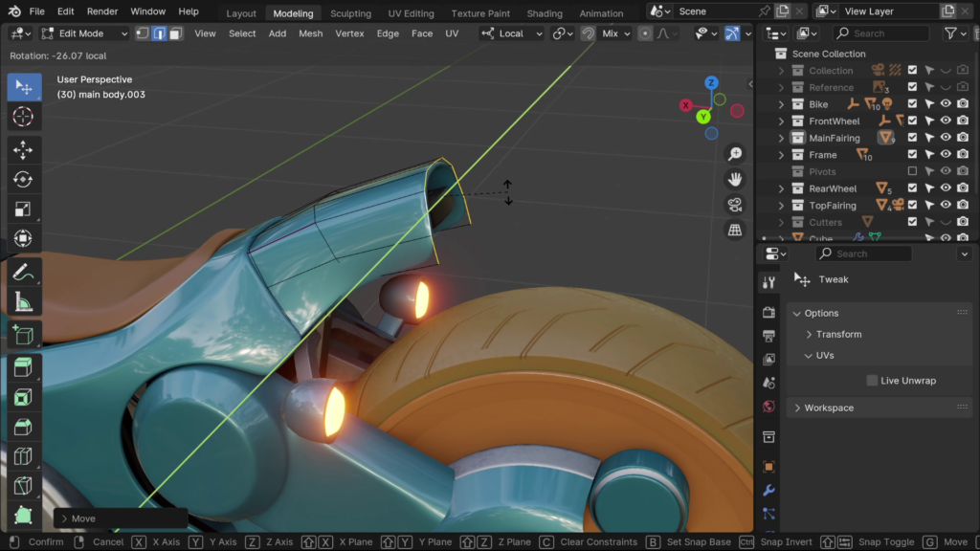Open the Mesh menu in the header
The width and height of the screenshot is (980, 551).
(310, 33)
